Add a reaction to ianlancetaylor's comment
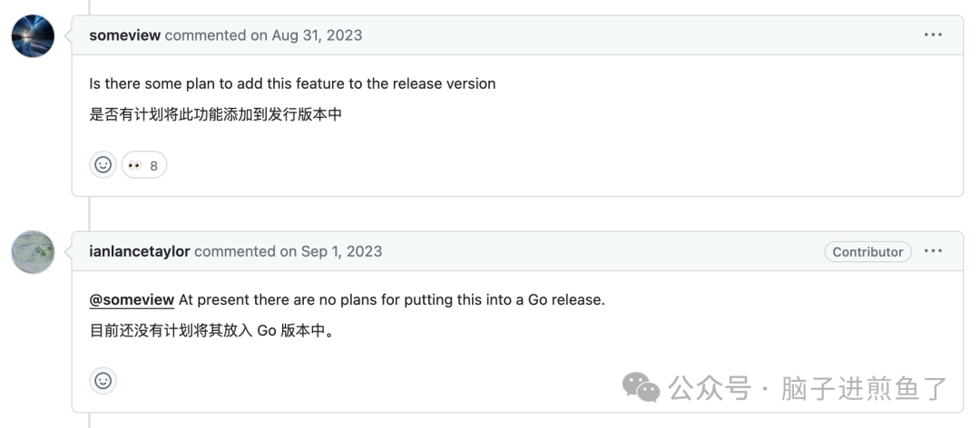 (x=103, y=381)
